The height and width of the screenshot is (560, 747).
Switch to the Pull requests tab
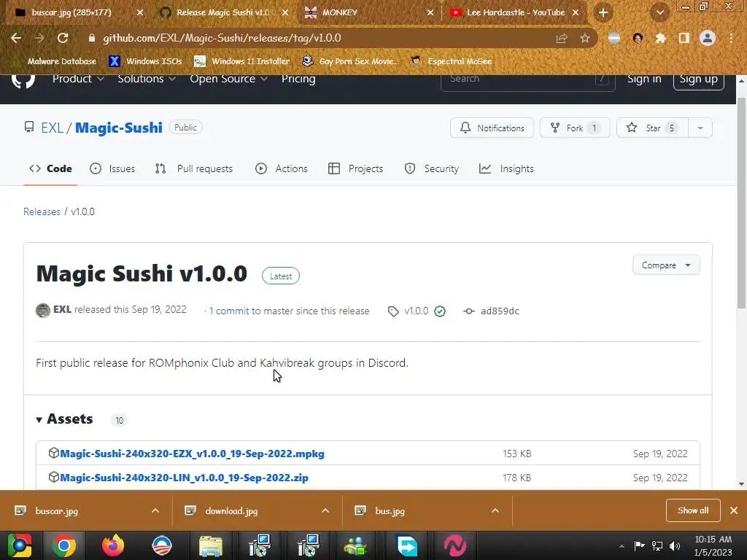click(x=194, y=168)
